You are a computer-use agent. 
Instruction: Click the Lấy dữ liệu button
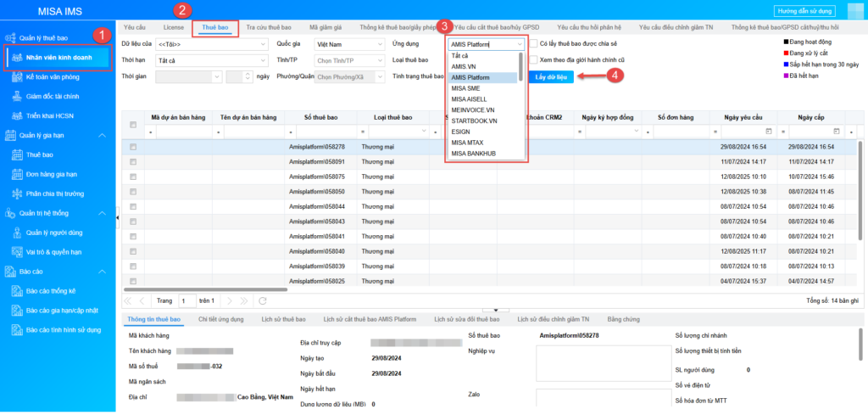(x=554, y=76)
